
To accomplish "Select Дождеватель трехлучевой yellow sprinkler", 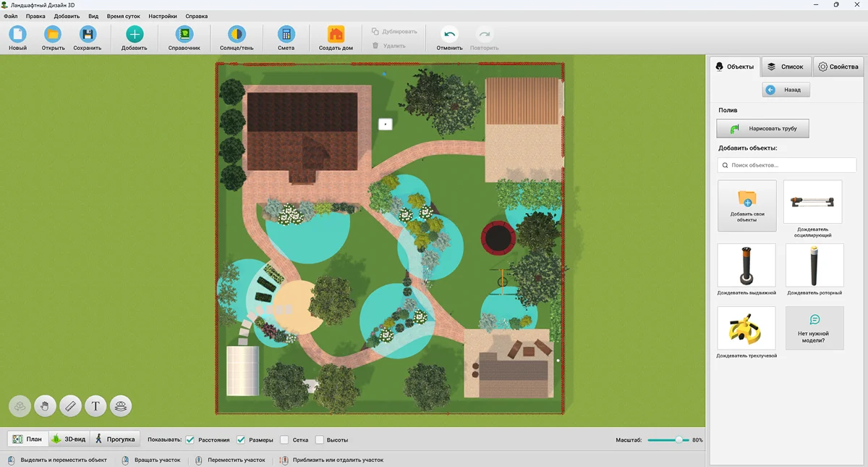I will 746,328.
